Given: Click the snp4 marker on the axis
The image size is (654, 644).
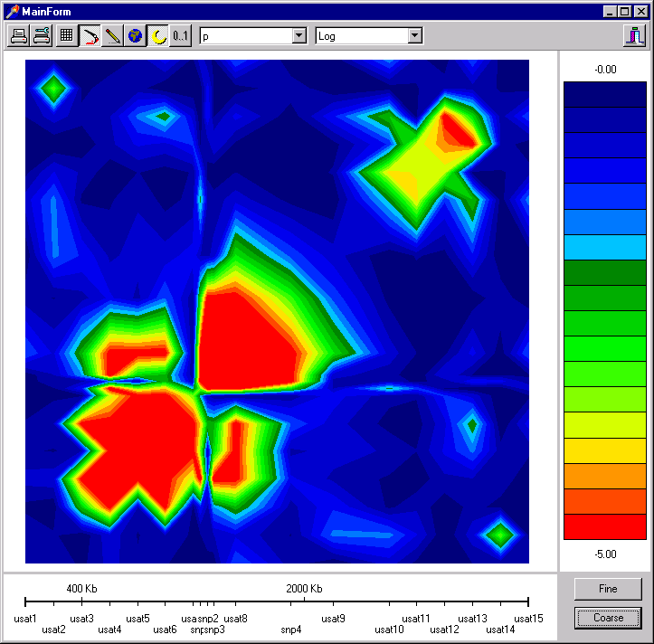Looking at the screenshot, I should click(x=291, y=630).
